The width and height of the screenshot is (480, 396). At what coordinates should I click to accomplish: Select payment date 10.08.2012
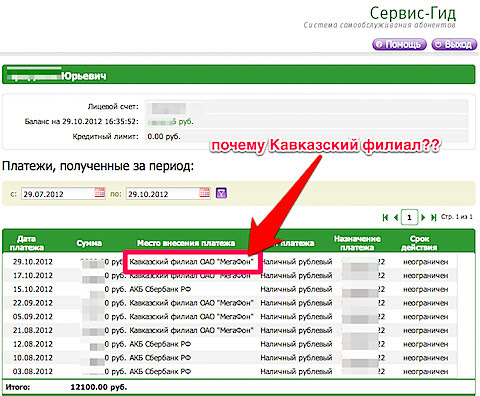point(33,357)
